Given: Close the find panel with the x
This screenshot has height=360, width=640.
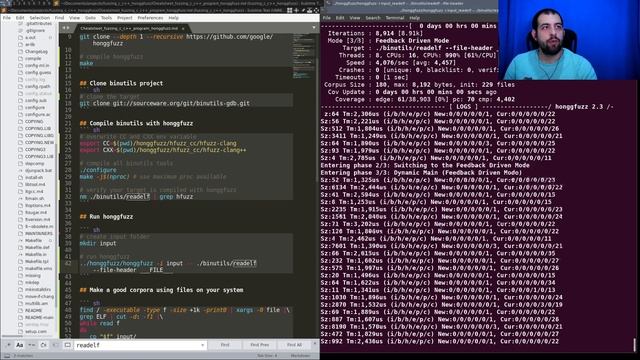Looking at the screenshot, I should tap(315, 344).
